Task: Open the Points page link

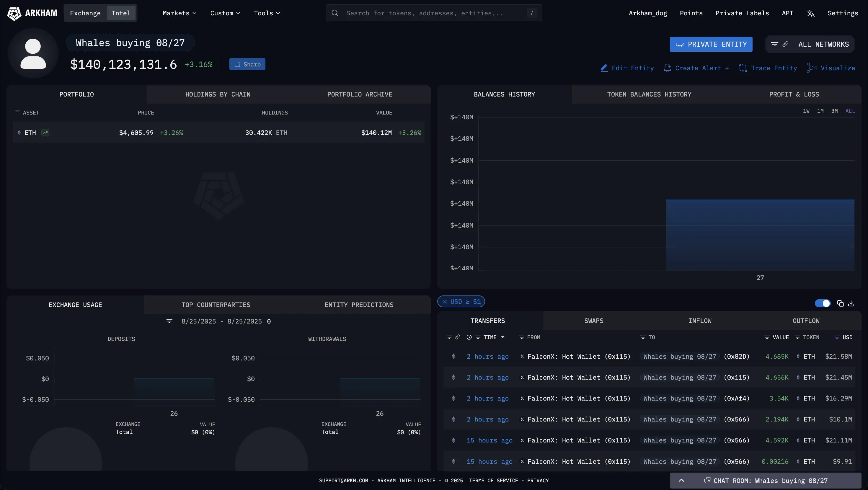Action: 691,13
